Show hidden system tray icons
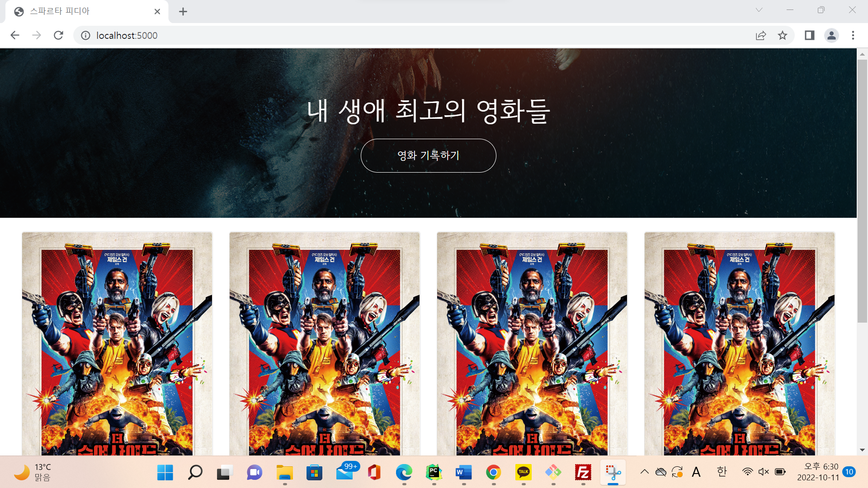 tap(645, 472)
